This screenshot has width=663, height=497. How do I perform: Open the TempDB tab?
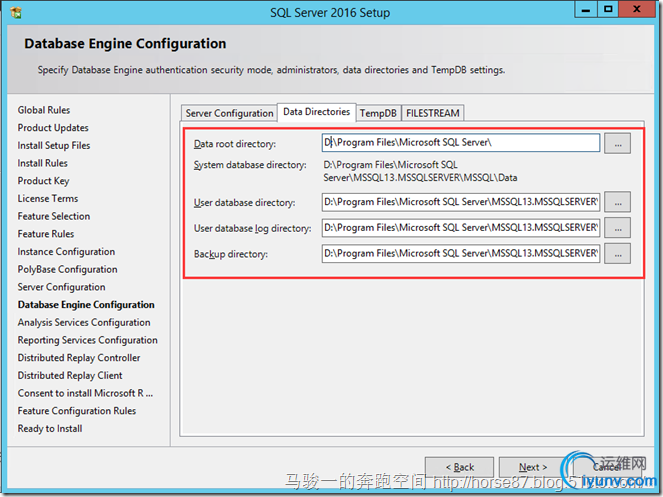(378, 113)
